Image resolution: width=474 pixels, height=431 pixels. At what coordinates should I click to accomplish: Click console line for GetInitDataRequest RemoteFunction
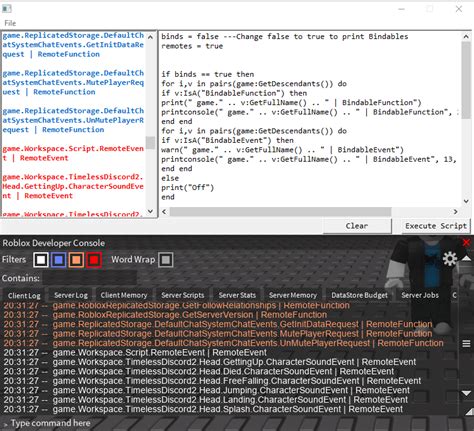point(218,324)
